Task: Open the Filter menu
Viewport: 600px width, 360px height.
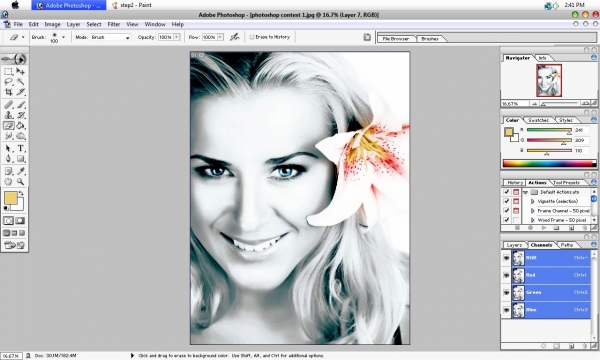Action: (x=114, y=24)
